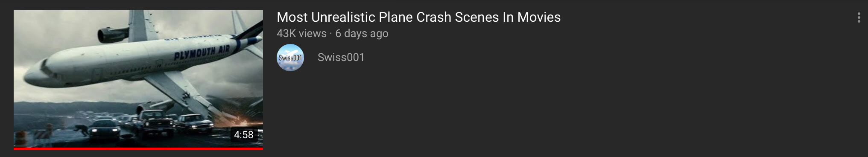Open the three-dot more actions menu
Viewport: 868px width, 157px height.
tap(859, 17)
